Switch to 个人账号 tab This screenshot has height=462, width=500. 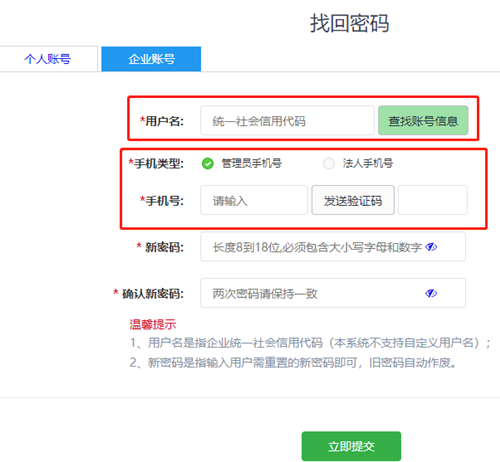[x=48, y=59]
